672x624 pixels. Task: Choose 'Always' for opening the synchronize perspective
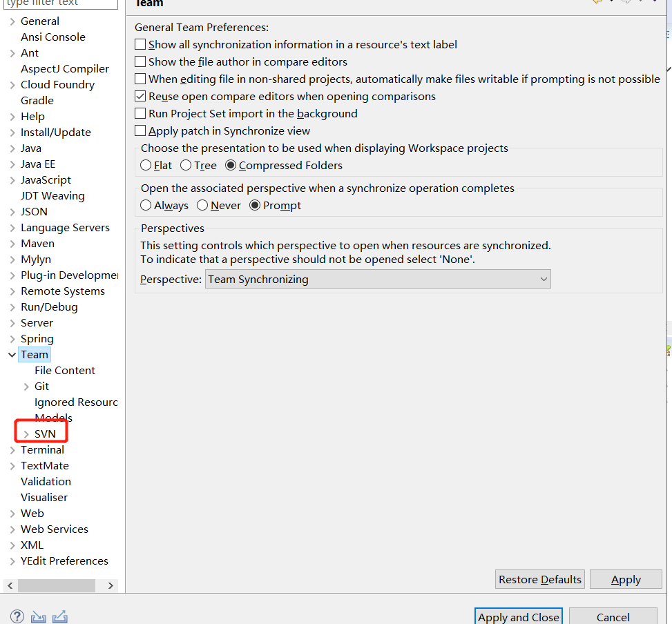[x=146, y=205]
